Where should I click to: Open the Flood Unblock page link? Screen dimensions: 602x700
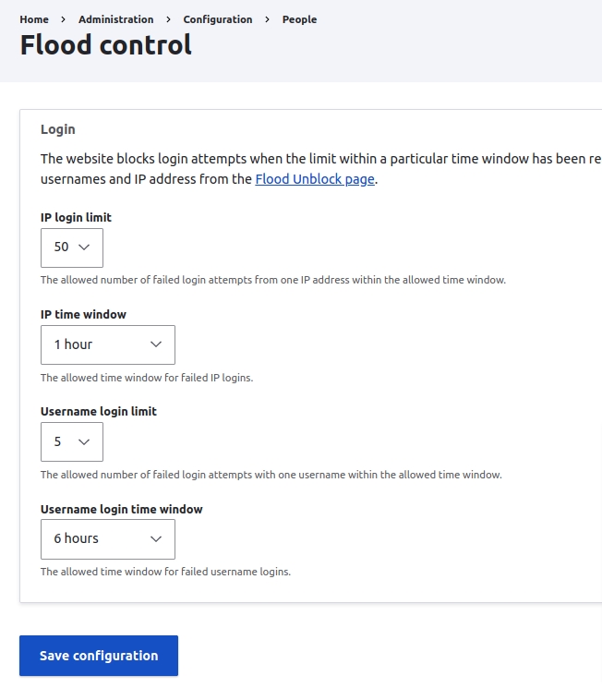[315, 179]
